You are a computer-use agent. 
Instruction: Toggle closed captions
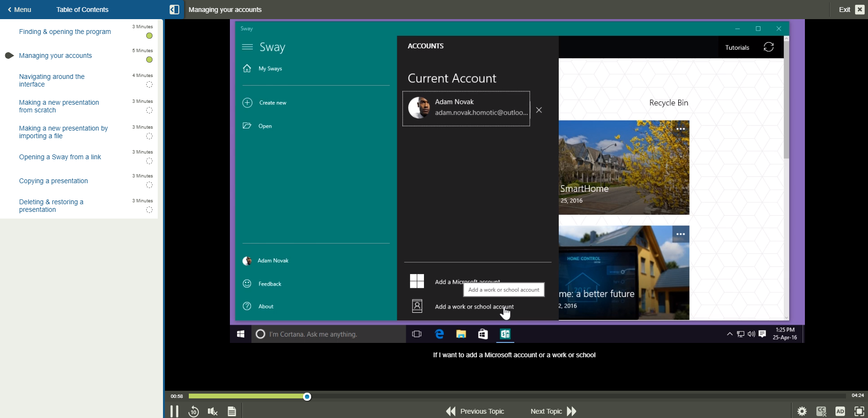click(821, 411)
